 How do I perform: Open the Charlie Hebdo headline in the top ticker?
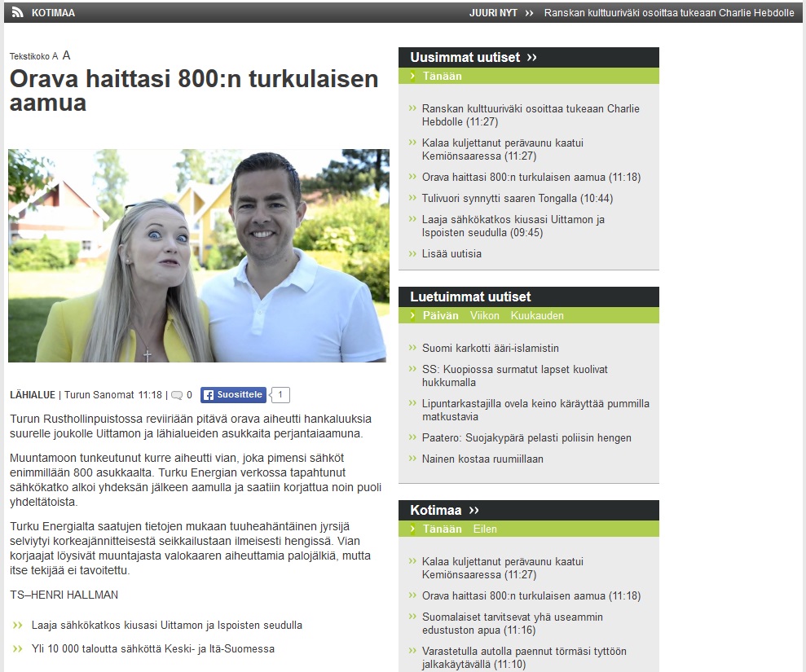(x=667, y=12)
